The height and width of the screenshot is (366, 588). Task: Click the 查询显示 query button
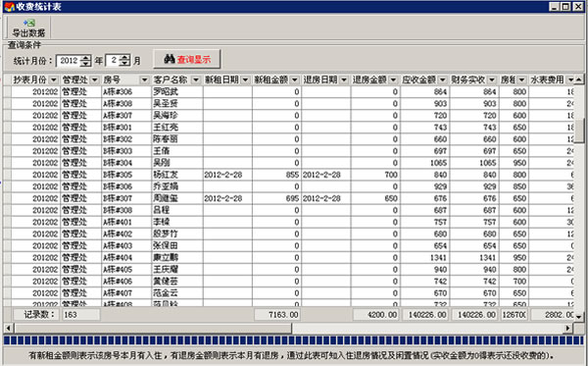point(187,59)
